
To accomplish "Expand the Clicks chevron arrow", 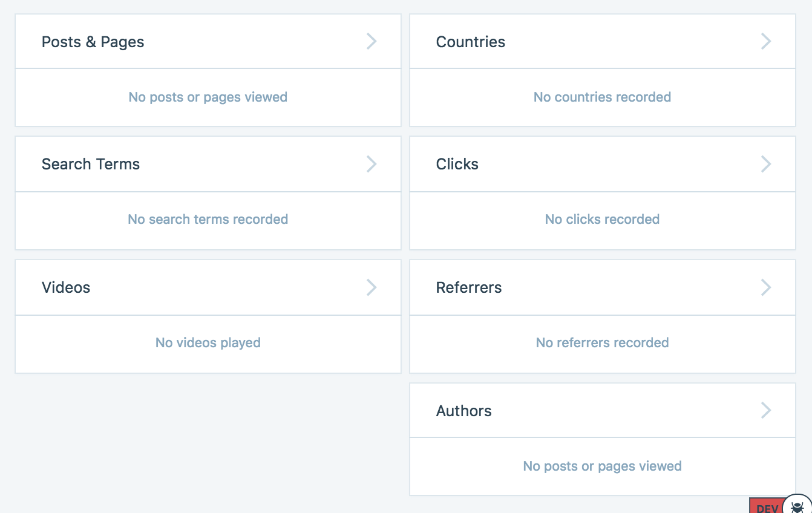I will pos(766,164).
